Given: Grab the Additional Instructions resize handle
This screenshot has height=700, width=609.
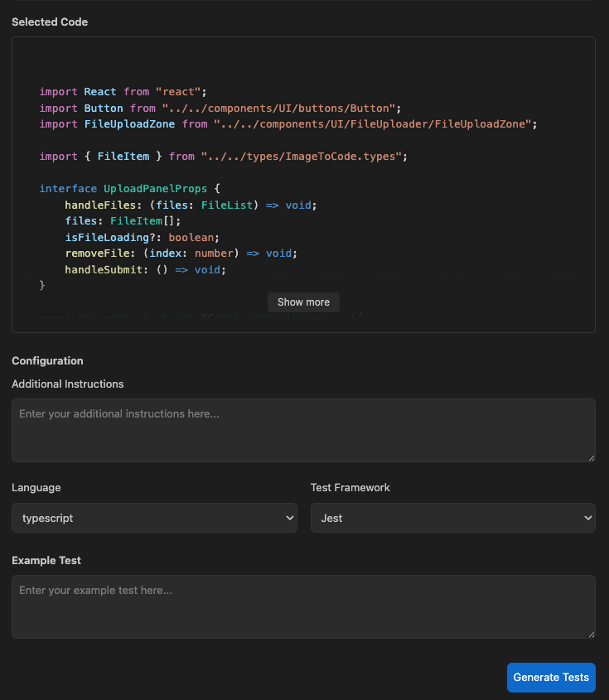Looking at the screenshot, I should click(592, 458).
